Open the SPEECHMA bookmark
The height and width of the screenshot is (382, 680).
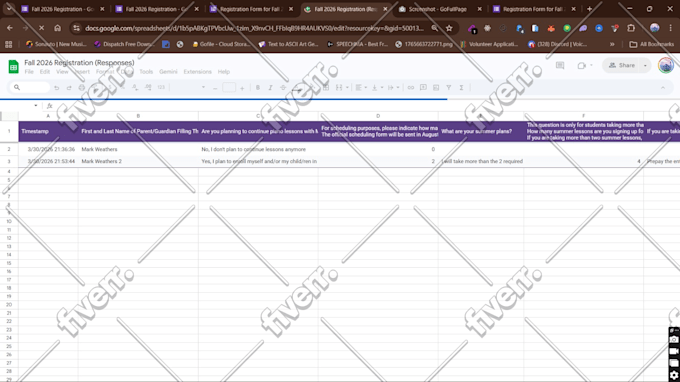357,44
